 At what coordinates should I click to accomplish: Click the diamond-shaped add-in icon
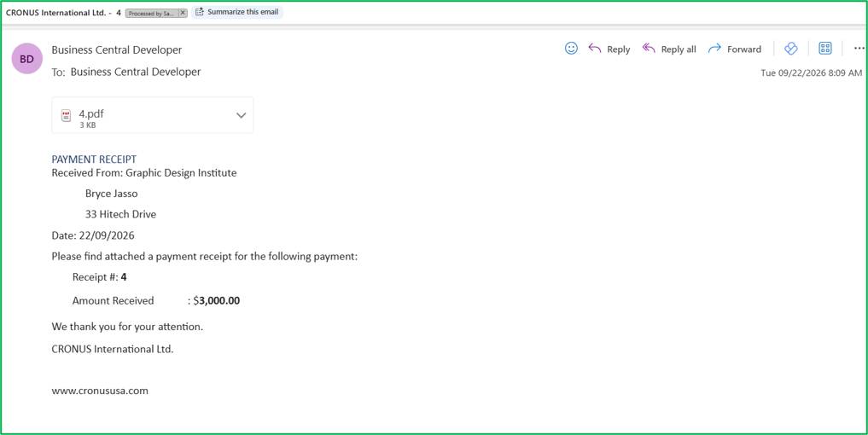point(791,49)
